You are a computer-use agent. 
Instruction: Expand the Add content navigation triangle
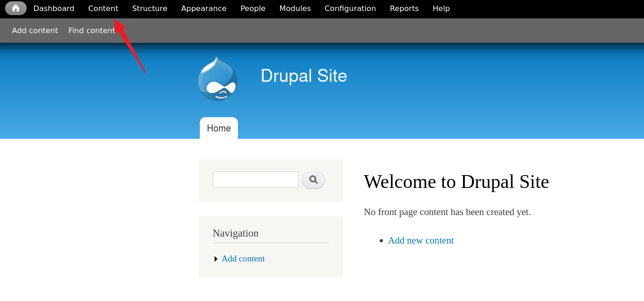tap(216, 259)
